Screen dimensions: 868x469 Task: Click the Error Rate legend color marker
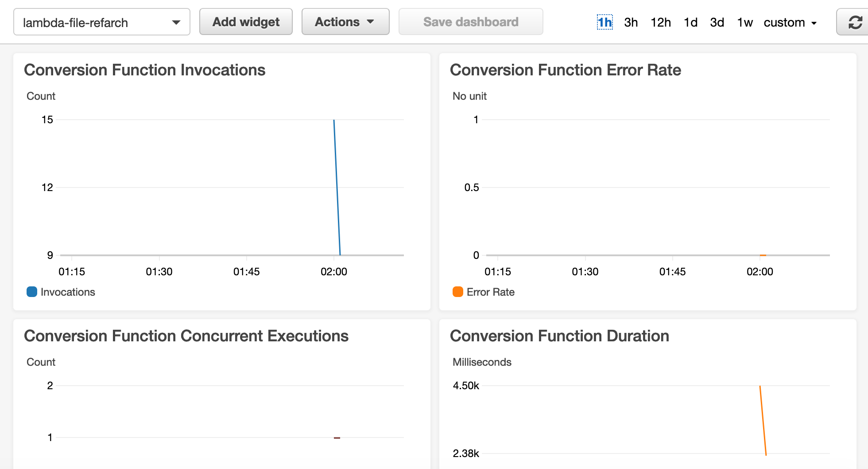coord(457,292)
